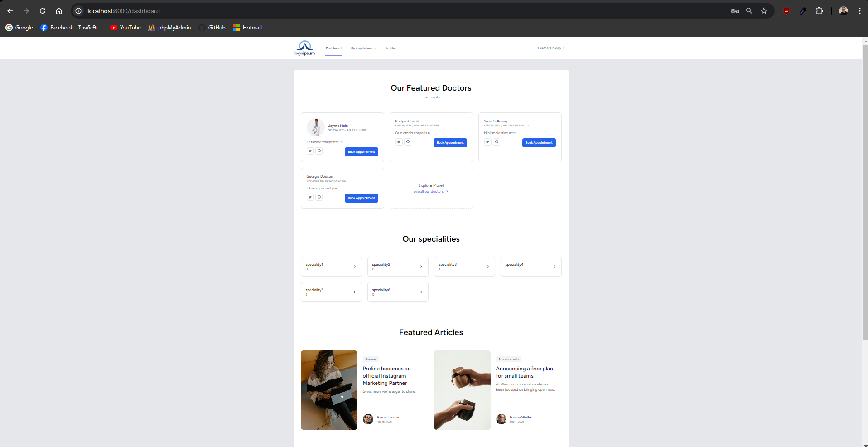Bookmark this page with the star icon
Viewport: 868px width, 447px height.
point(764,11)
